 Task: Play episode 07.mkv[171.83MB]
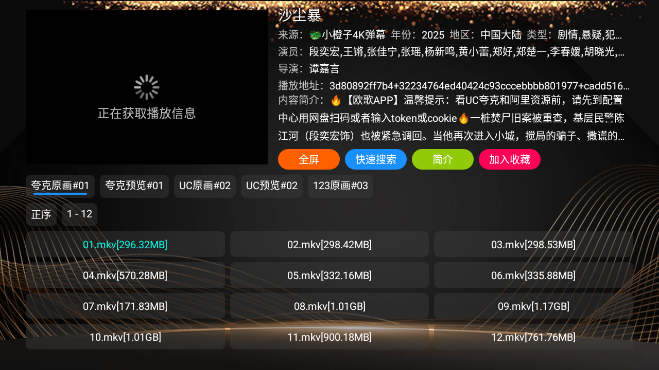tap(125, 306)
